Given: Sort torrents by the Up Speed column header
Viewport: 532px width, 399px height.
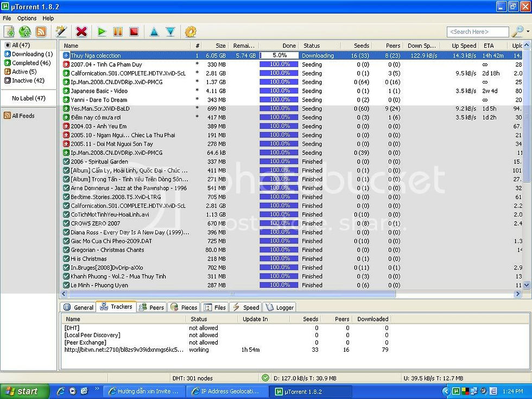Looking at the screenshot, I should tap(460, 46).
